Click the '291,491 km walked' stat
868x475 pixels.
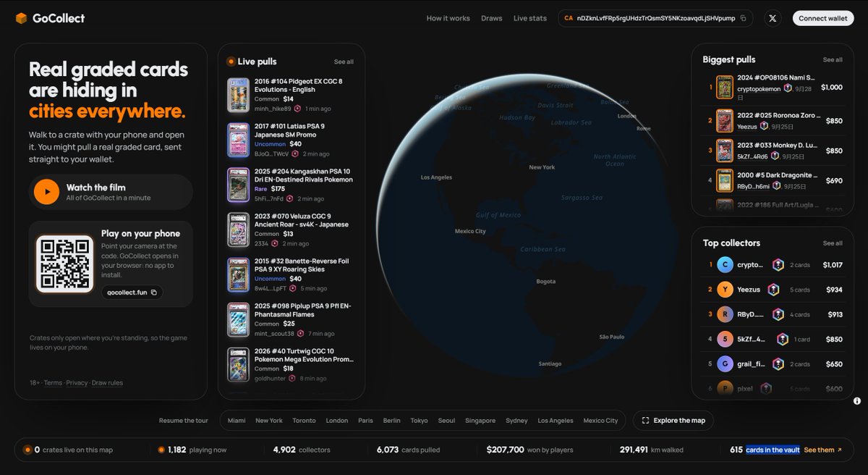(652, 450)
